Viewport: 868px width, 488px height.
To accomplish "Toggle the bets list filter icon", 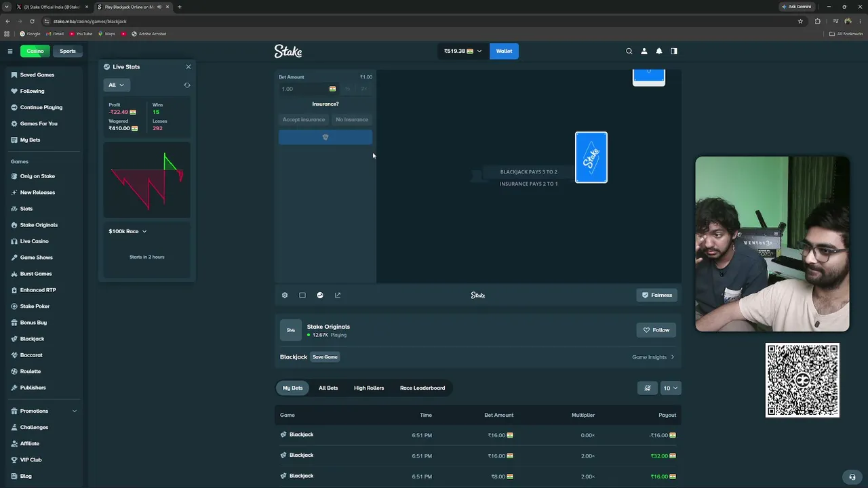I will pyautogui.click(x=648, y=388).
